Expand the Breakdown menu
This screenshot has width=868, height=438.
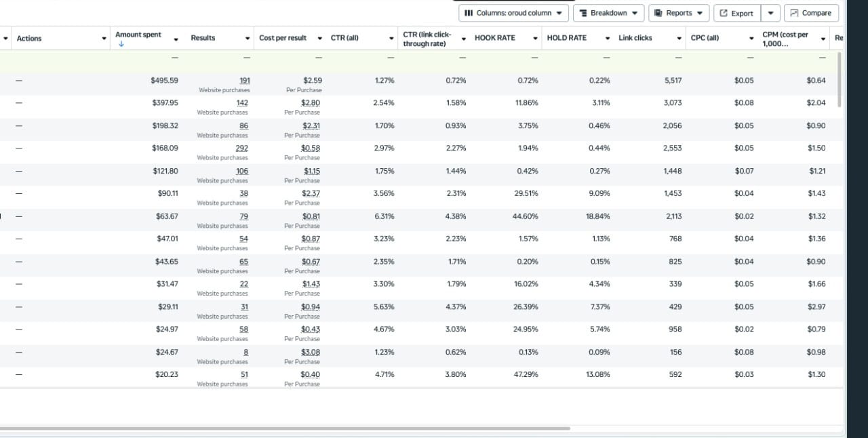(x=608, y=13)
